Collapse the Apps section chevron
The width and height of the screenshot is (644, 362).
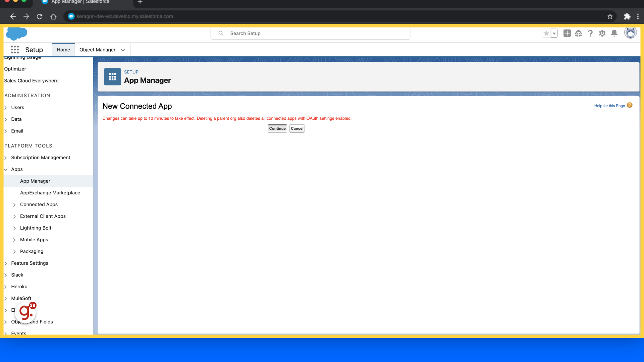[x=6, y=169]
